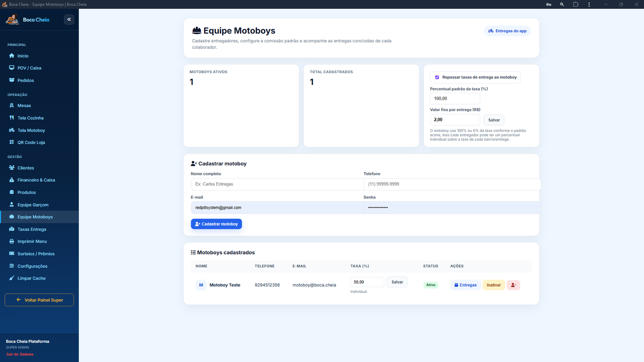
Task: Click the Nome completo input field
Action: 277,184
